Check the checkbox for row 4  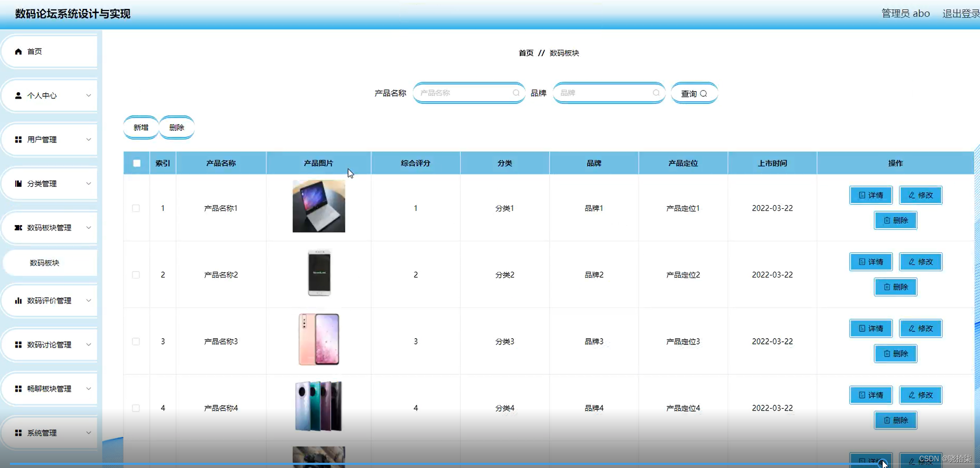point(136,408)
